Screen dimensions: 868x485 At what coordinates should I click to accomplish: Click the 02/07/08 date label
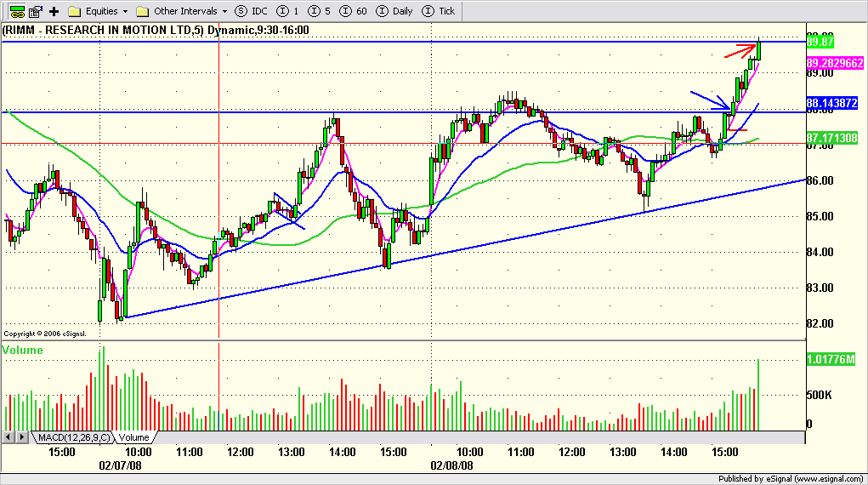click(x=120, y=465)
